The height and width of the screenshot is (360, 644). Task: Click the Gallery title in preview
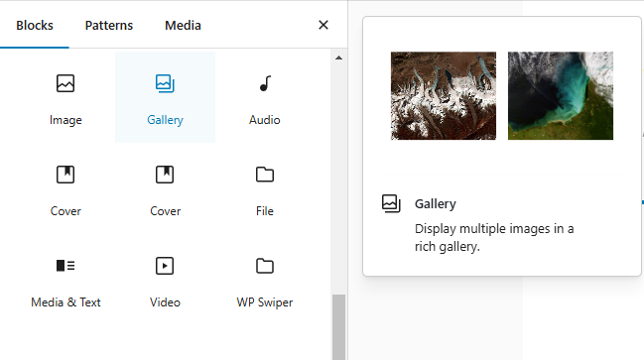(x=436, y=204)
